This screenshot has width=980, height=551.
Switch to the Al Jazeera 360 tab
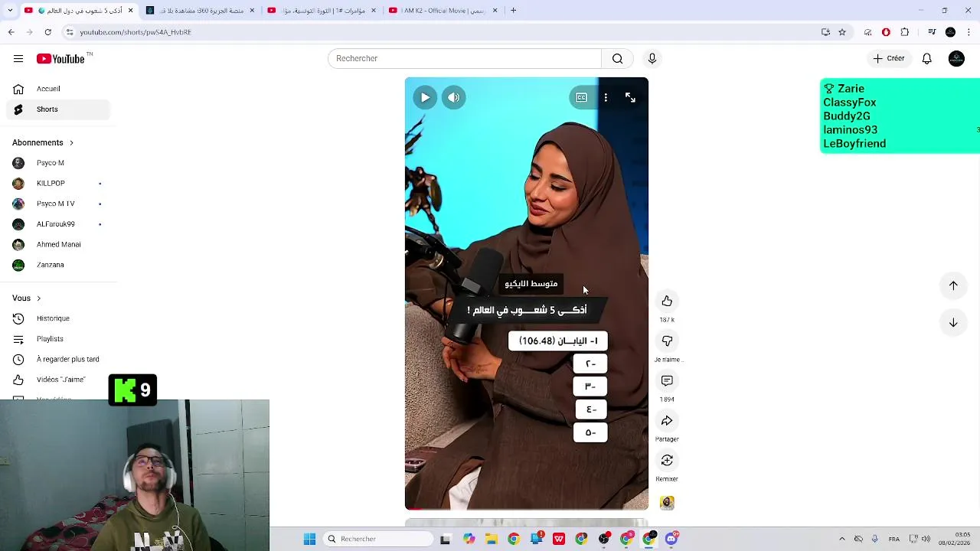pos(201,10)
